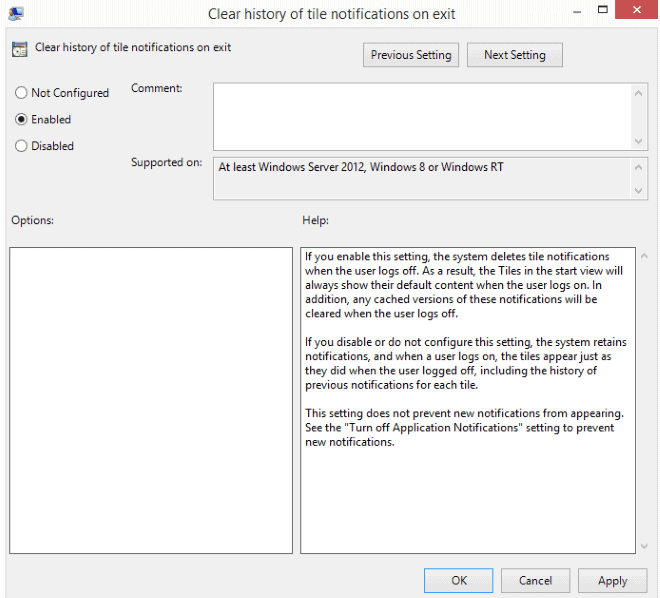
Task: Click inside the Comment text box
Action: (x=422, y=115)
